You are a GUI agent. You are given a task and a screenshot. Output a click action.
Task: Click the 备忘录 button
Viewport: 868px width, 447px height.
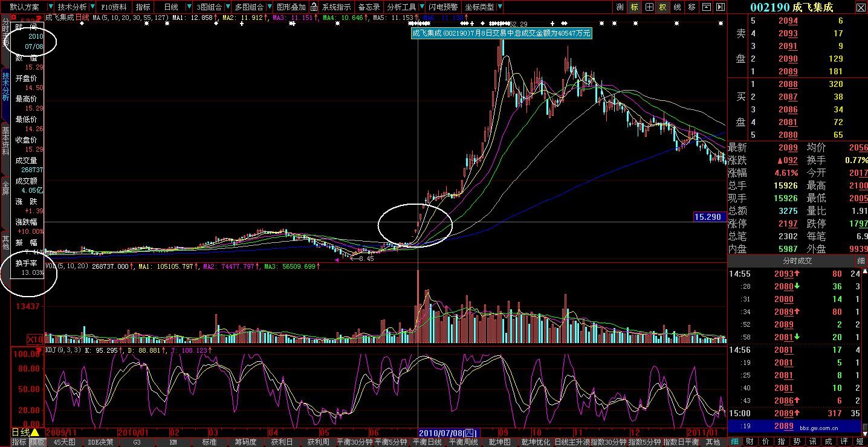[x=369, y=7]
